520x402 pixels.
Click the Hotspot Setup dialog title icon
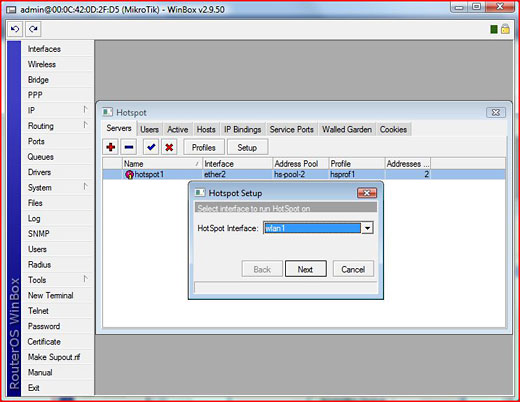point(200,193)
